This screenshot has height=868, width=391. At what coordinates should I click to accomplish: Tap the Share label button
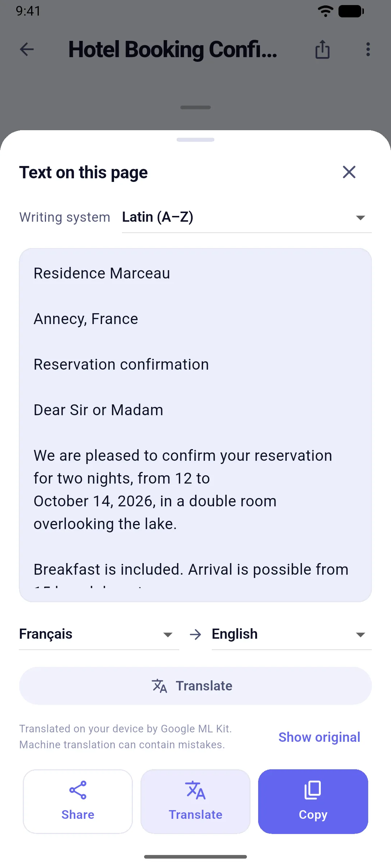[x=78, y=801]
